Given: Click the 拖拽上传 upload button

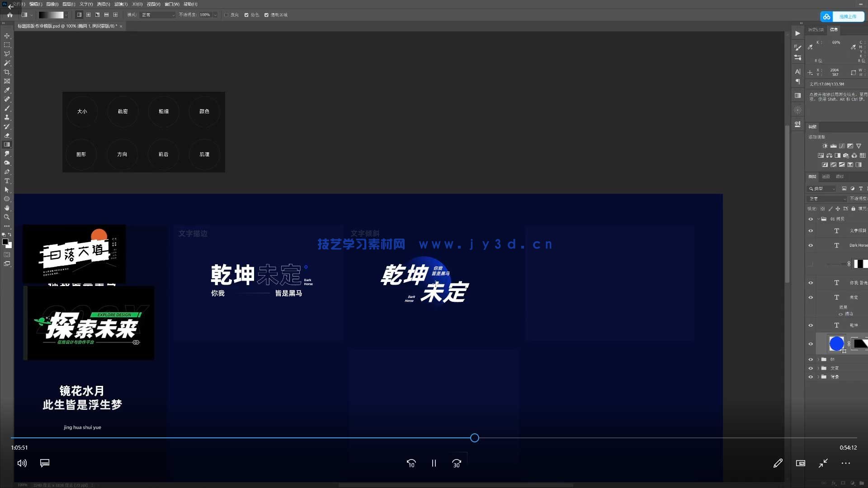Looking at the screenshot, I should pyautogui.click(x=848, y=16).
